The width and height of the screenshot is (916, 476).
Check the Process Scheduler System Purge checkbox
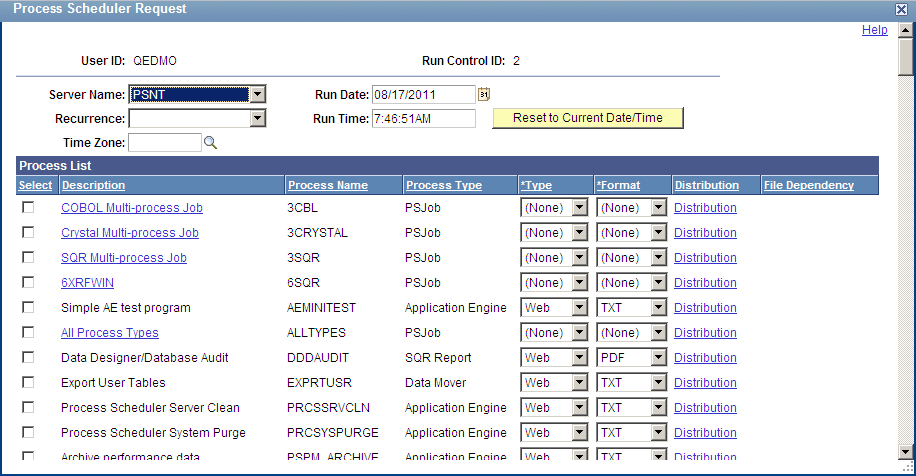tap(28, 432)
